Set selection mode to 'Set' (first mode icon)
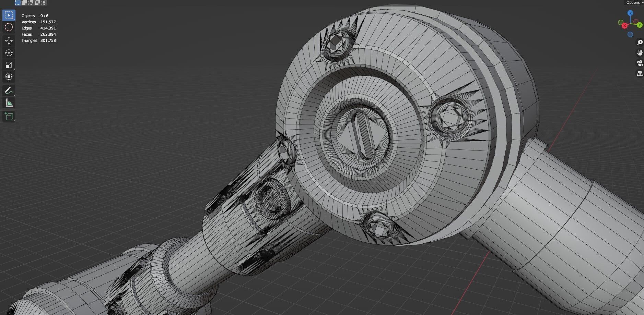This screenshot has height=315, width=644. coord(18,2)
